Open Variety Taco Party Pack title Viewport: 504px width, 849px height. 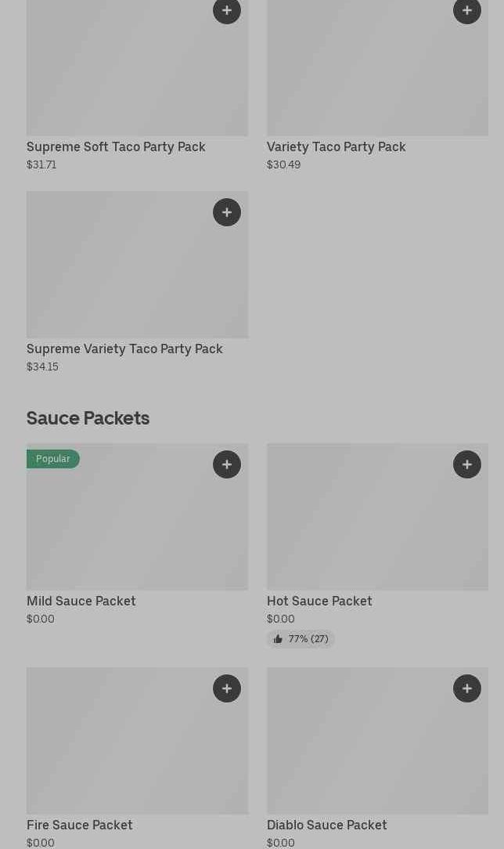[x=336, y=147]
